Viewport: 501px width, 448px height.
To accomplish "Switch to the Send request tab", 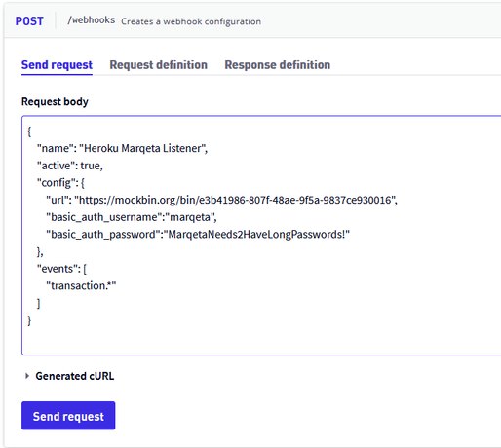I will [57, 65].
